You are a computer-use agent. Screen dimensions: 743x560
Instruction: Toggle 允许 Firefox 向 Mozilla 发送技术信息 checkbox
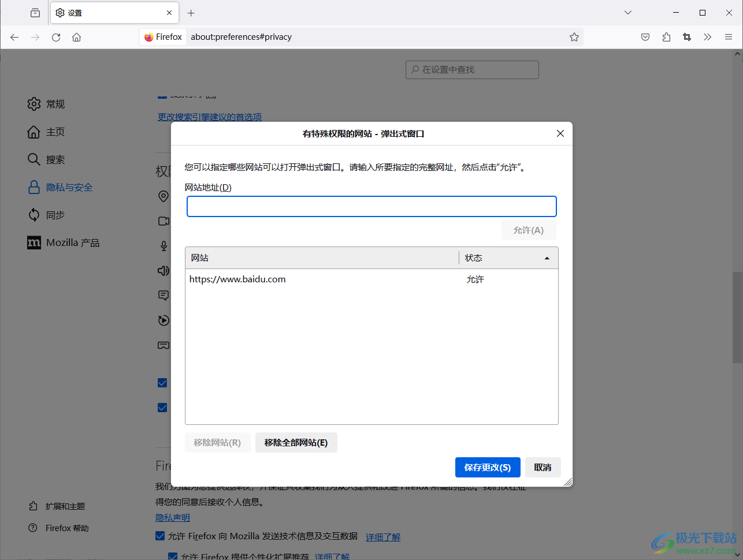coord(160,536)
